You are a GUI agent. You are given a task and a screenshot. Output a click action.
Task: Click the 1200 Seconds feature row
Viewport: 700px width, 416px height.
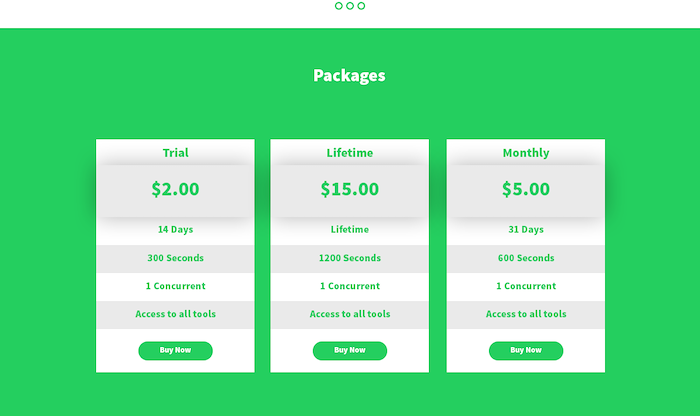click(350, 258)
